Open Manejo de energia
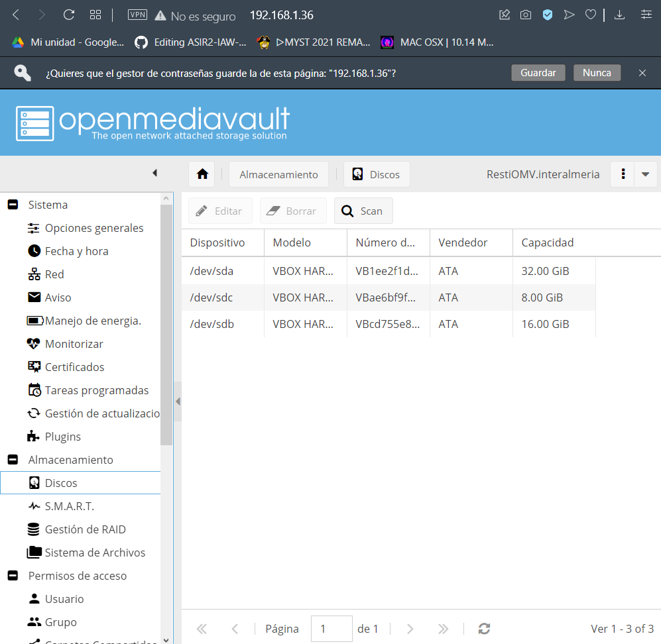 click(x=84, y=321)
